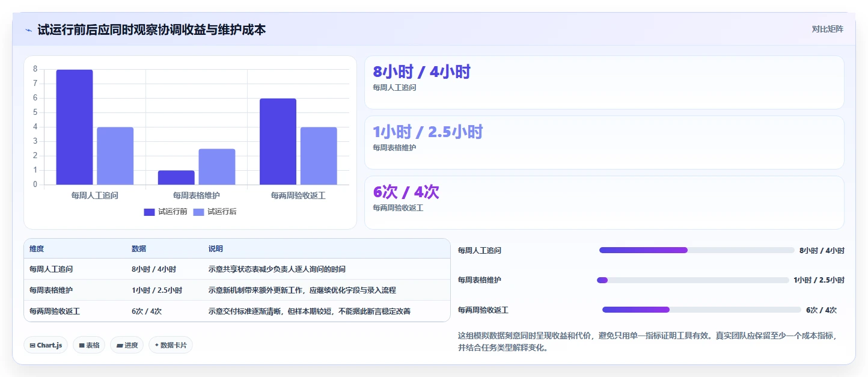Click the 每周人工追问 progress bar
The image size is (868, 377).
point(697,250)
